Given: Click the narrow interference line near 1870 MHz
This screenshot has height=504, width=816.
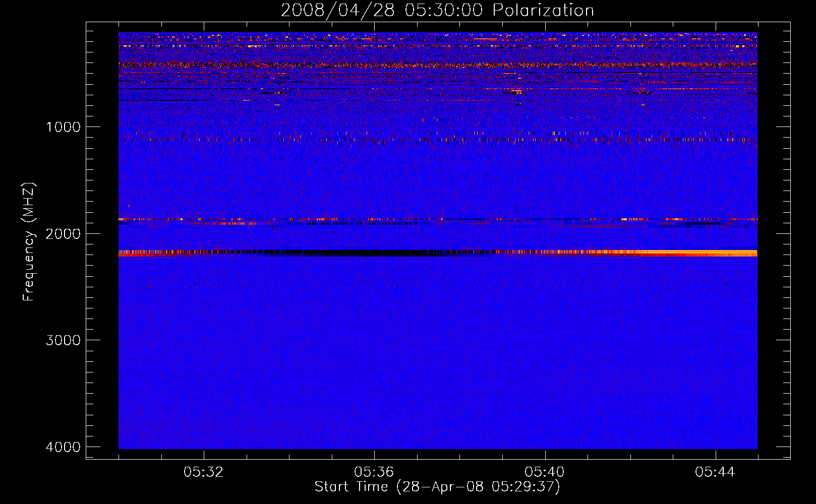Looking at the screenshot, I should tap(438, 219).
